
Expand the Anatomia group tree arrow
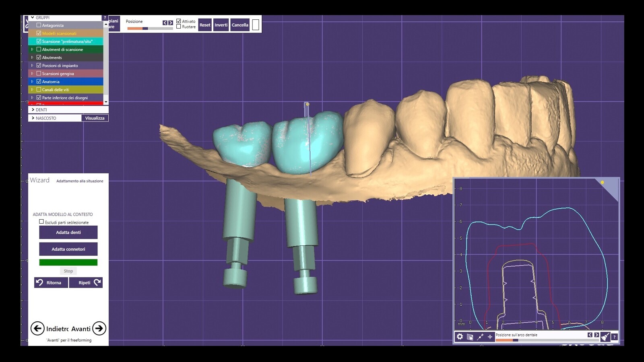[32, 82]
